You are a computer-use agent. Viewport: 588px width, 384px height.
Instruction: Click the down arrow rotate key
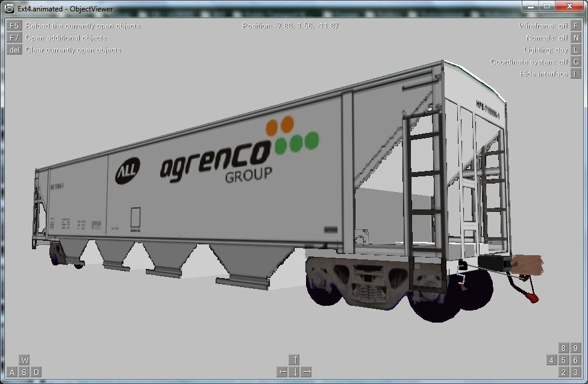295,372
